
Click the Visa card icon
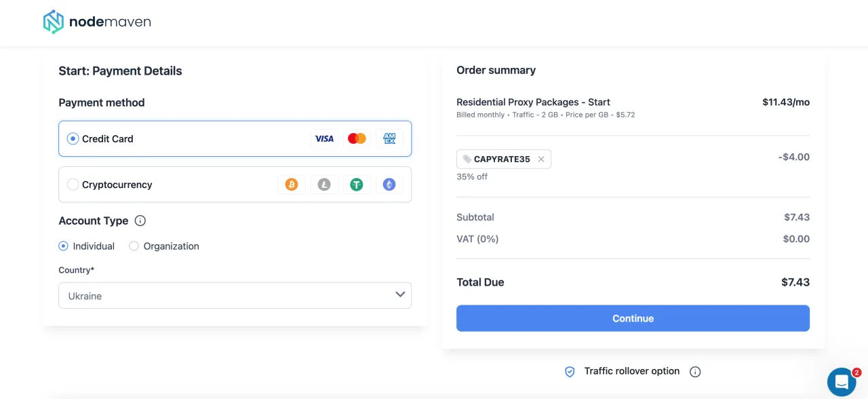tap(324, 138)
